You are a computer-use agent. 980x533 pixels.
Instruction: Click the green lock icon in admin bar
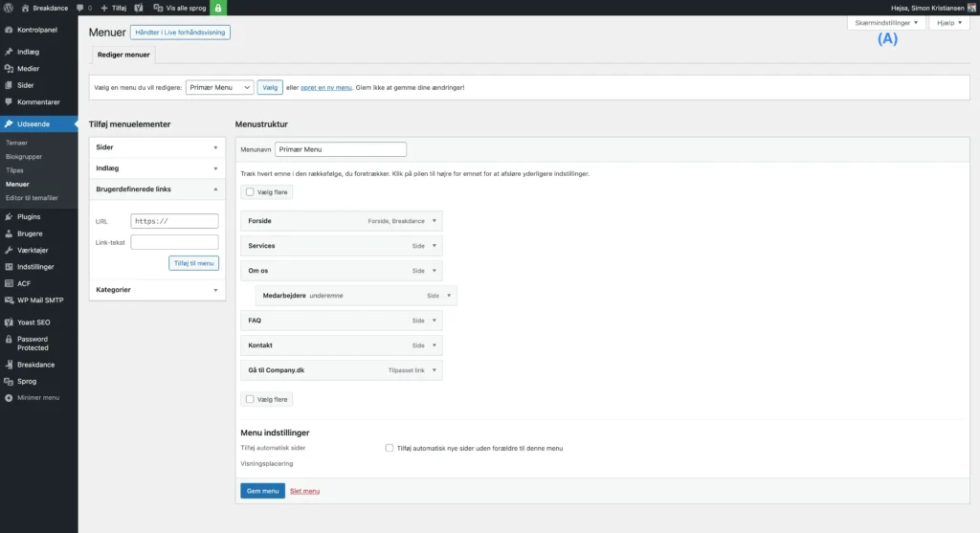click(x=218, y=8)
